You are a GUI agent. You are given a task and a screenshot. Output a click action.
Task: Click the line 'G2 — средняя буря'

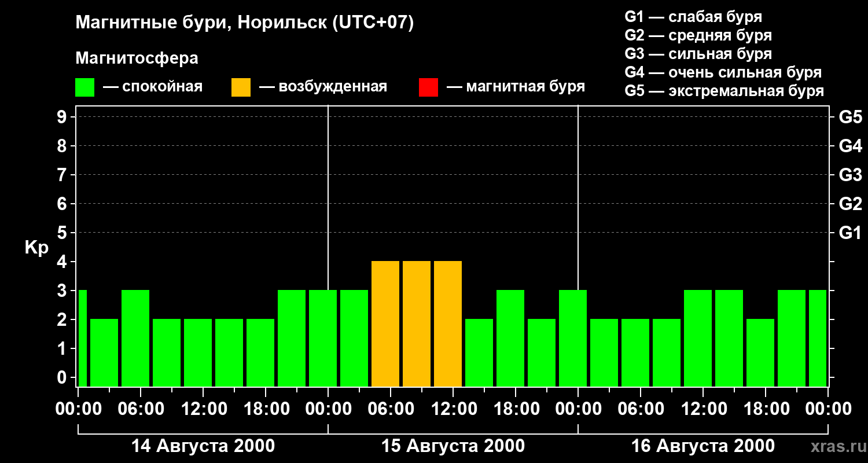[698, 35]
